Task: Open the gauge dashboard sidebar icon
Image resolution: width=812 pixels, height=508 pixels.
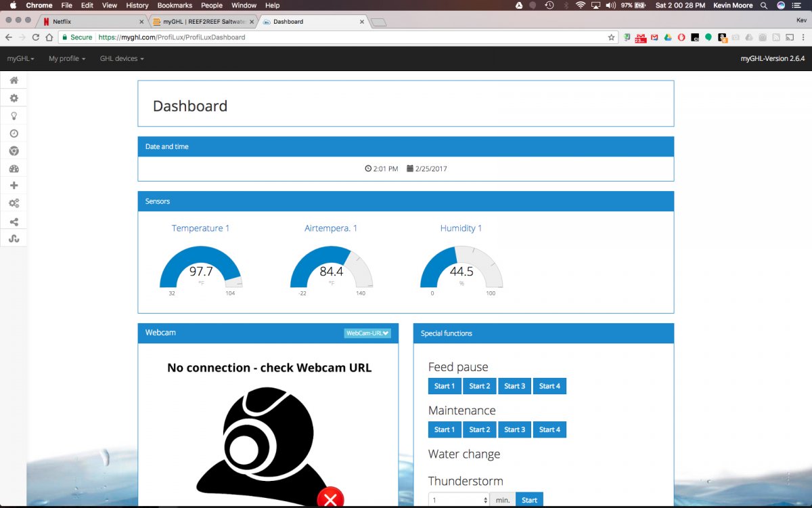Action: pyautogui.click(x=14, y=169)
